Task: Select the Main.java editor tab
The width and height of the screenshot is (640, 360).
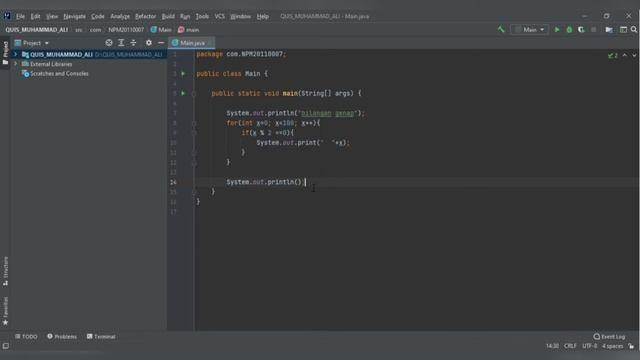Action: [x=192, y=43]
